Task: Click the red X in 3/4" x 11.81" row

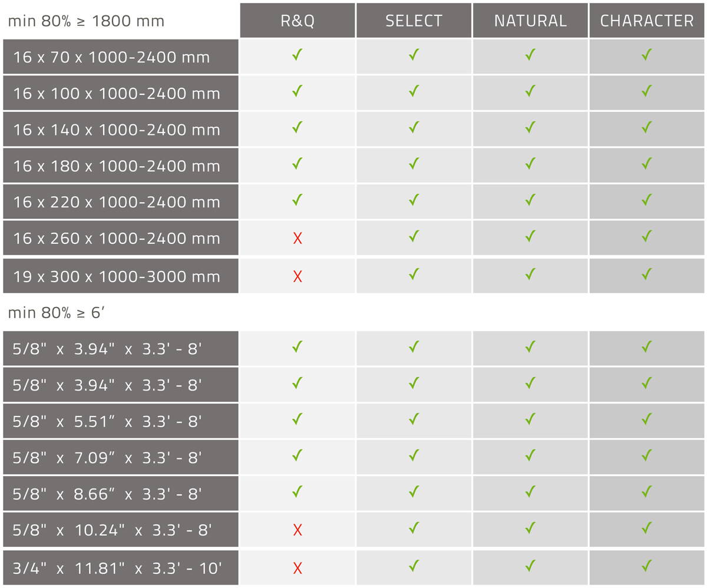Action: click(298, 568)
